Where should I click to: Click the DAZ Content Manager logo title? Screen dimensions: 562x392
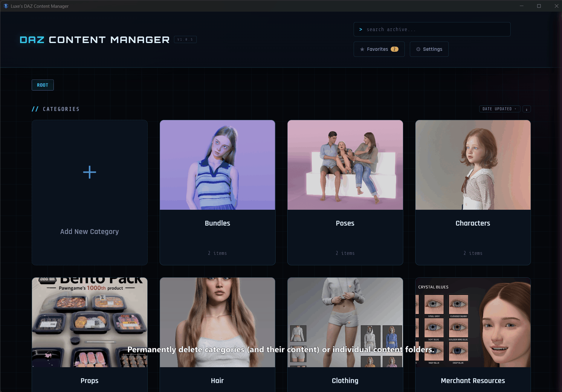[94, 40]
